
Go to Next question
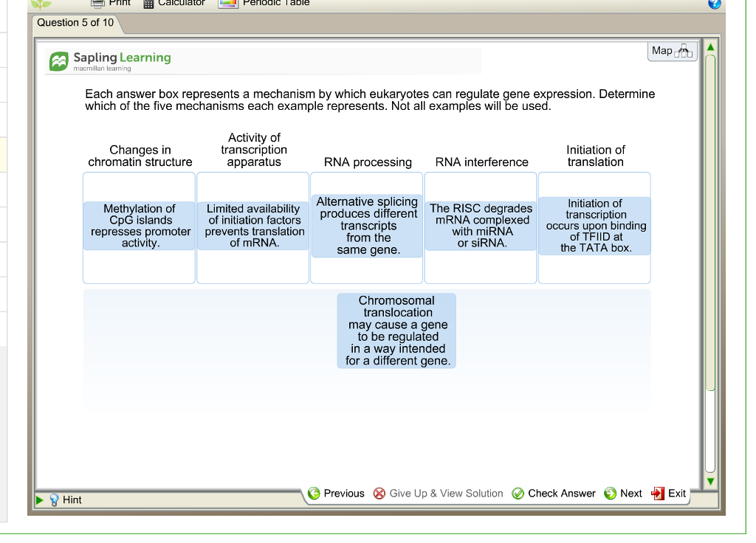[623, 494]
